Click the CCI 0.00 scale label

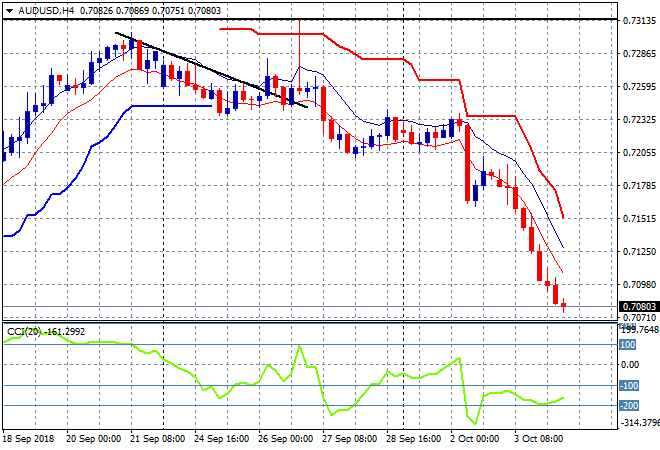[630, 365]
